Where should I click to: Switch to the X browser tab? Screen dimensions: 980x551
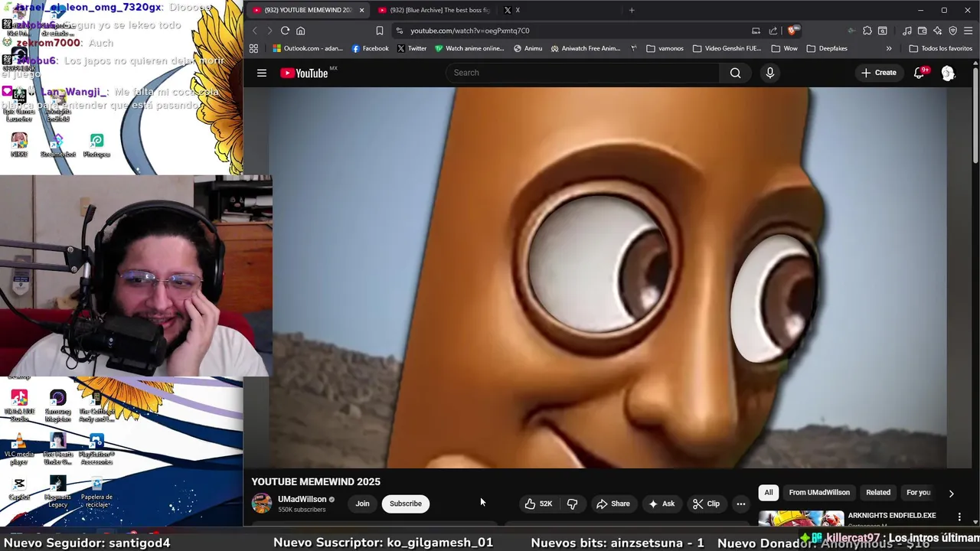513,10
